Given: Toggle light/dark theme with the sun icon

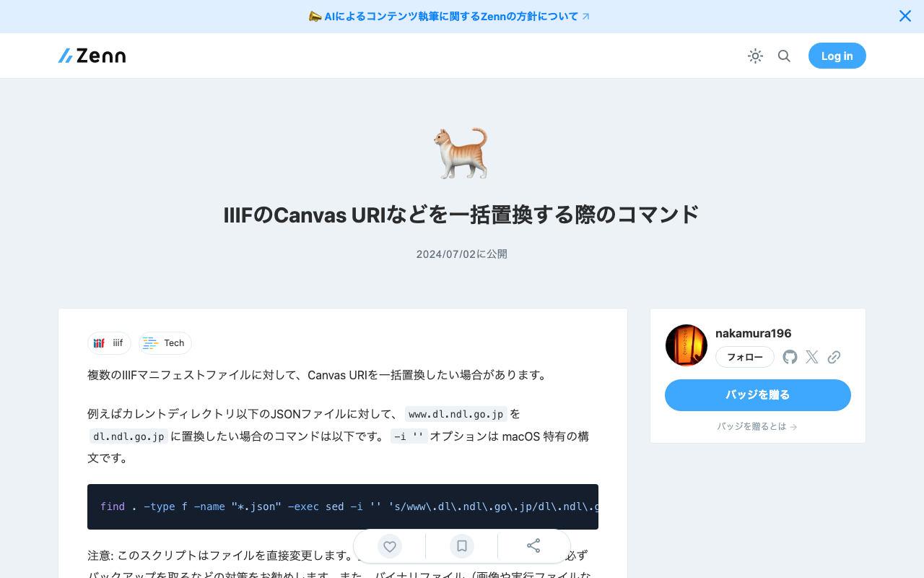Looking at the screenshot, I should point(755,56).
